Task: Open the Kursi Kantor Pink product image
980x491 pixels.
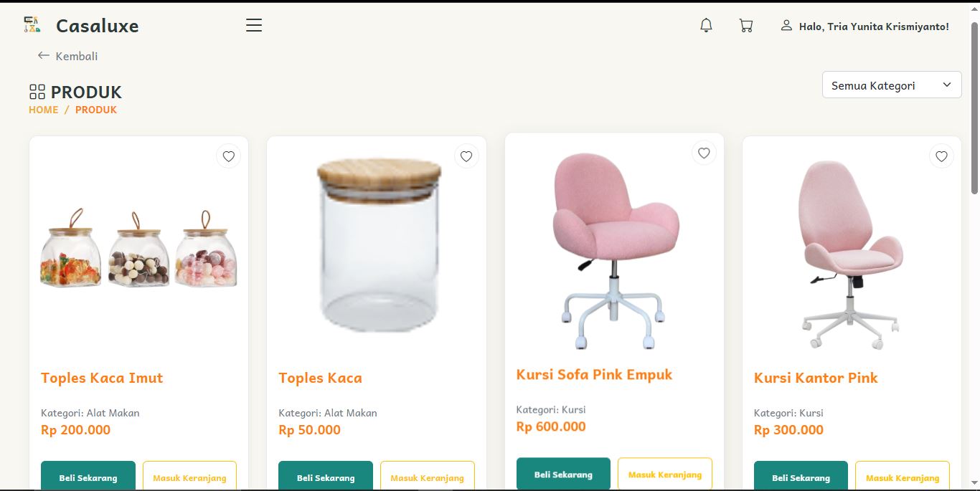Action: [x=852, y=254]
